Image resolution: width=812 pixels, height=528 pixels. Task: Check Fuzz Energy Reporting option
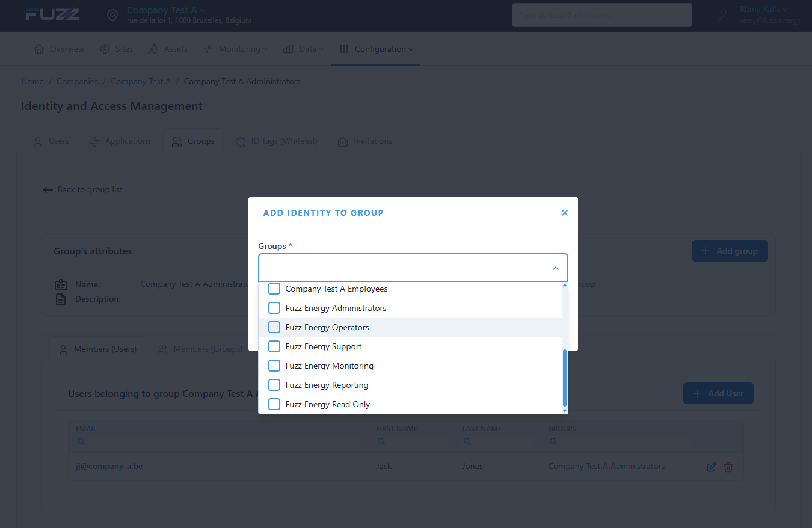coord(274,385)
